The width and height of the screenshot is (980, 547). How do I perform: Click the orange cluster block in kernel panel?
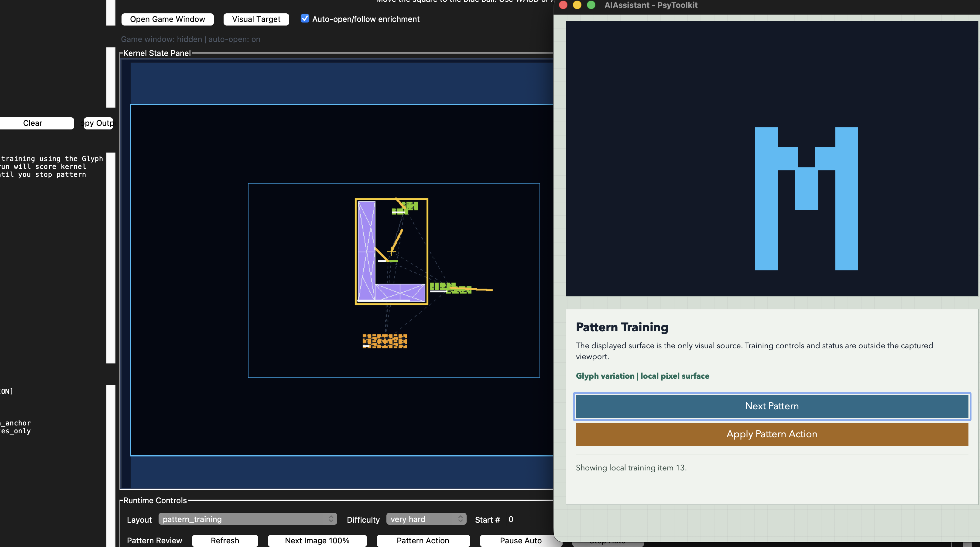[x=385, y=341]
